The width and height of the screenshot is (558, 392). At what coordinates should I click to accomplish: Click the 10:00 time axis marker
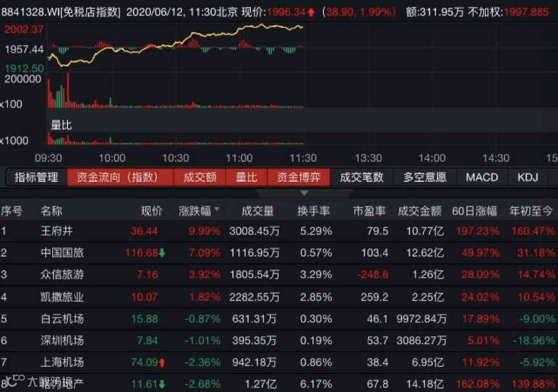112,158
